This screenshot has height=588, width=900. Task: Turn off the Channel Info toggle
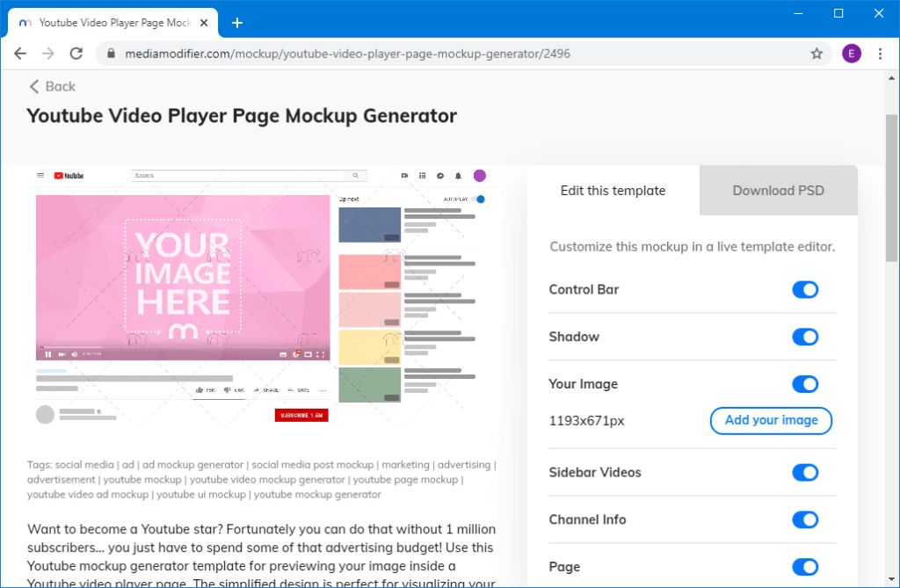[805, 519]
